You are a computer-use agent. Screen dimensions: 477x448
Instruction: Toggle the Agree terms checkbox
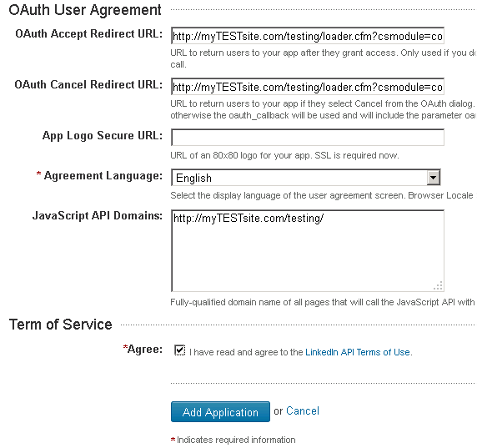tap(179, 350)
